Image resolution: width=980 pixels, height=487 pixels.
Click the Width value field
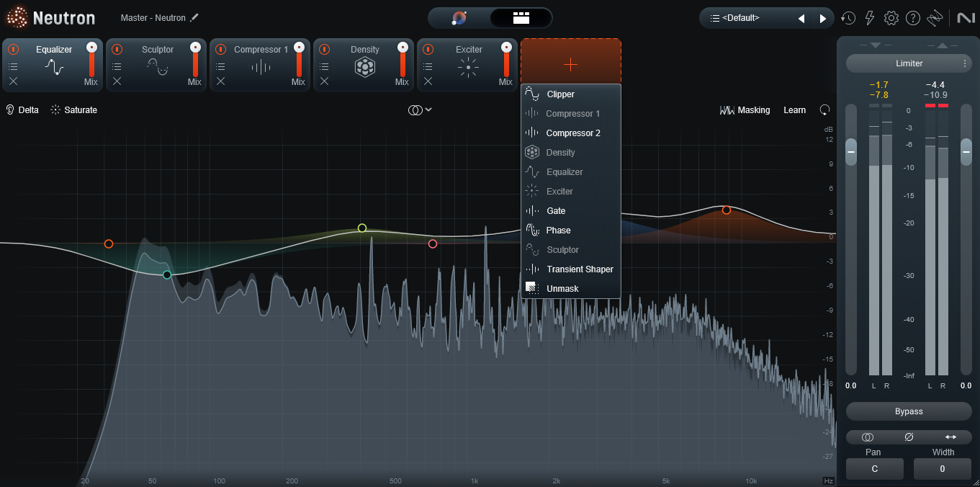click(943, 469)
